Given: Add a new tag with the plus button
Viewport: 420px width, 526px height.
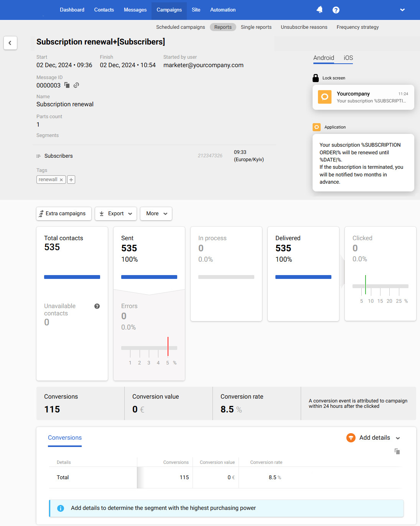Looking at the screenshot, I should click(71, 179).
